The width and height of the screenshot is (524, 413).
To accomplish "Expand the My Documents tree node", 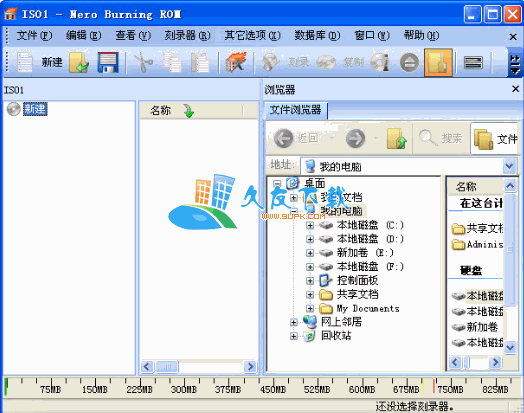I will pos(310,308).
